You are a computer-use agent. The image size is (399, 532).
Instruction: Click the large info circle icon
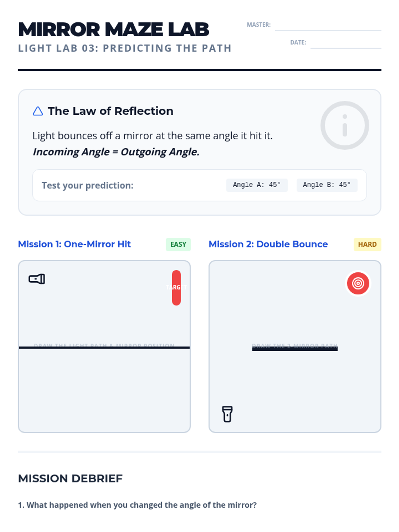coord(344,125)
